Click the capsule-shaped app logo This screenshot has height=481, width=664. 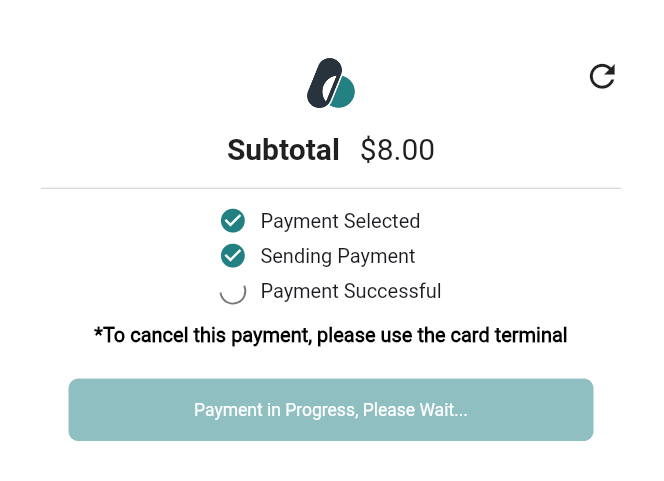point(331,84)
